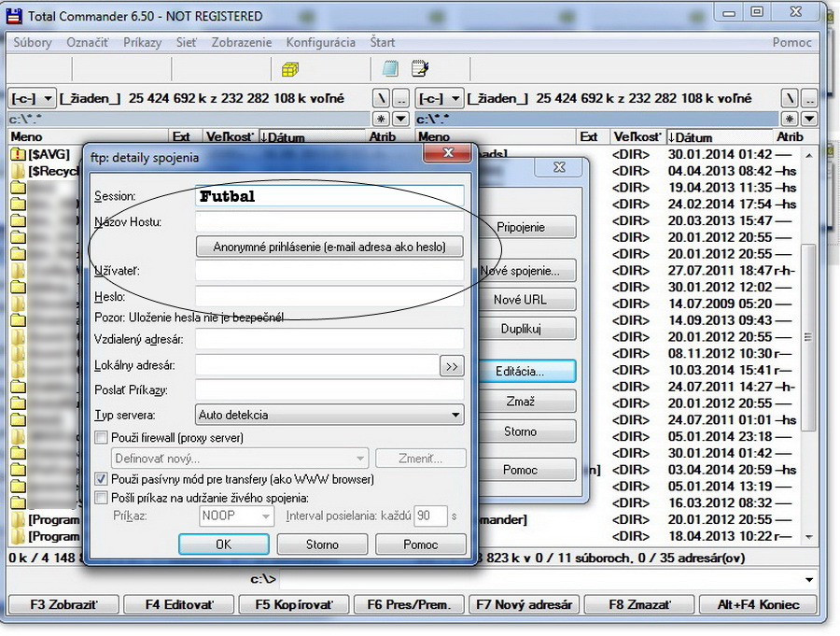Click Anonymné prihlásenie (e-mail adresa ako heslo)
The image size is (840, 636).
point(329,247)
